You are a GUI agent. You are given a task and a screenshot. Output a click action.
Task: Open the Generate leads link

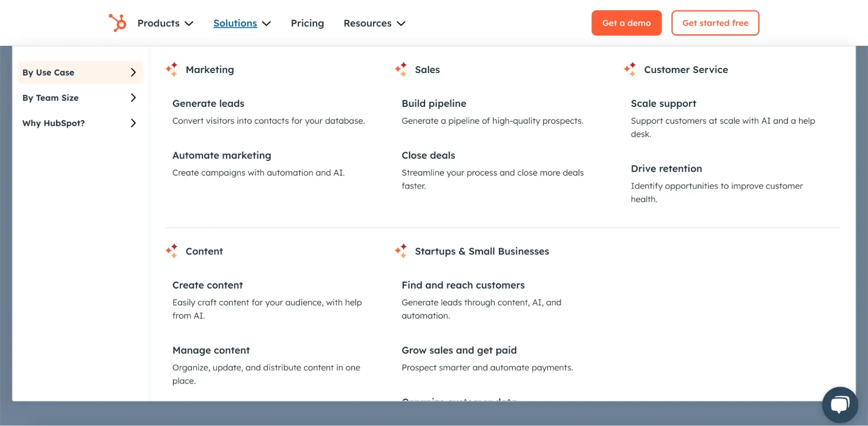coord(208,103)
